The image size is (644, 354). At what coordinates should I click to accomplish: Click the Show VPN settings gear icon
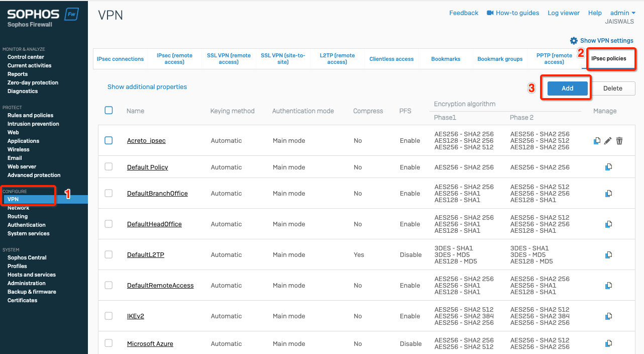[x=574, y=40]
